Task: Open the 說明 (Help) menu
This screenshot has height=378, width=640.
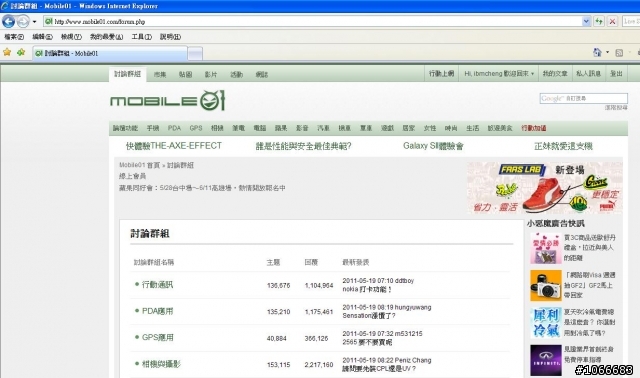Action: pos(170,37)
